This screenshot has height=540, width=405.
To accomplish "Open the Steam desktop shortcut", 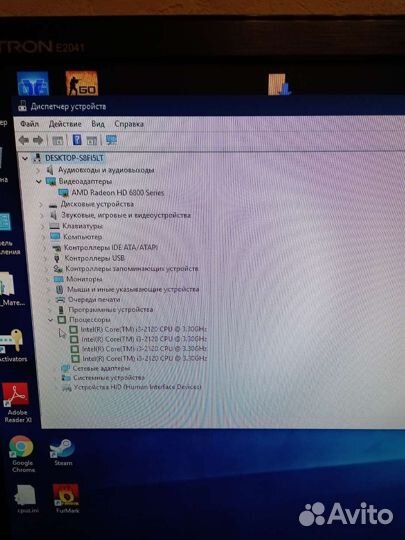I will pos(62,452).
